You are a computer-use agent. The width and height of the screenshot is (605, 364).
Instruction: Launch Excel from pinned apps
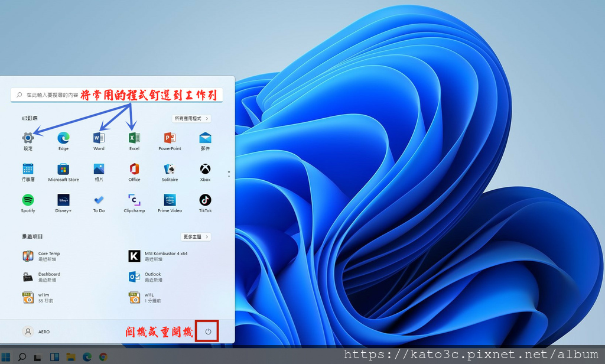tap(134, 141)
